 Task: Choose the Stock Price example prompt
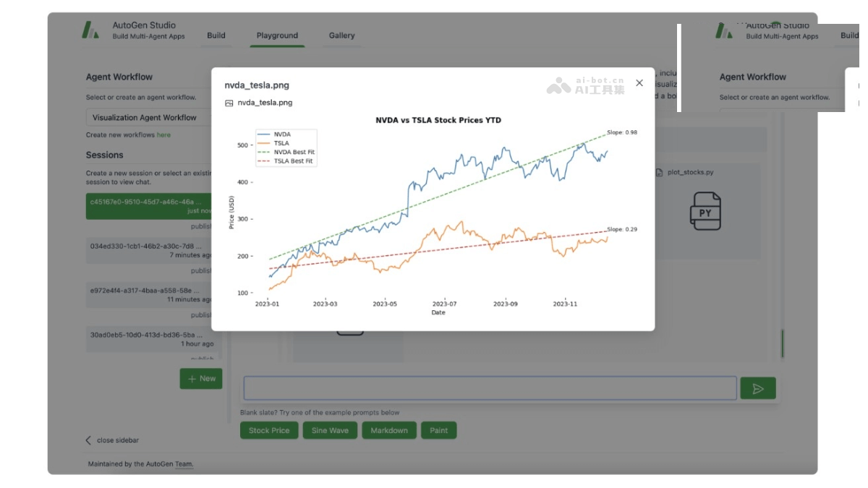click(x=269, y=430)
